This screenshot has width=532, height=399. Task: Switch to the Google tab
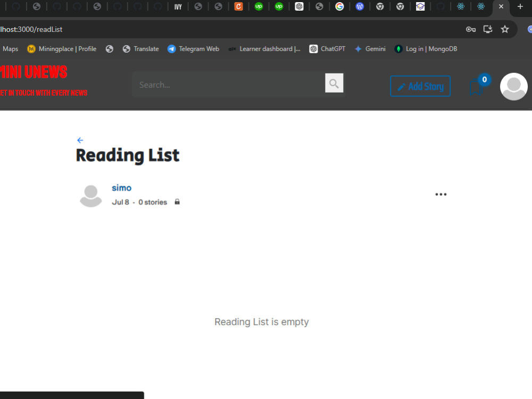339,6
